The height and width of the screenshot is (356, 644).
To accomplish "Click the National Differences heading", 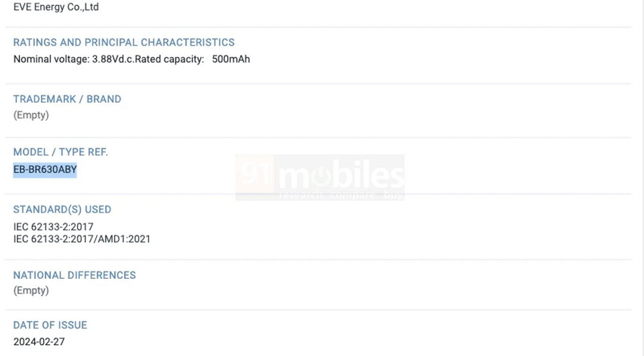I will tap(74, 275).
